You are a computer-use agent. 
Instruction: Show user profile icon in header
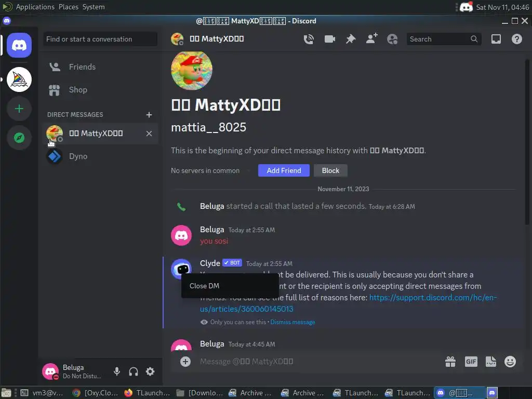[392, 39]
